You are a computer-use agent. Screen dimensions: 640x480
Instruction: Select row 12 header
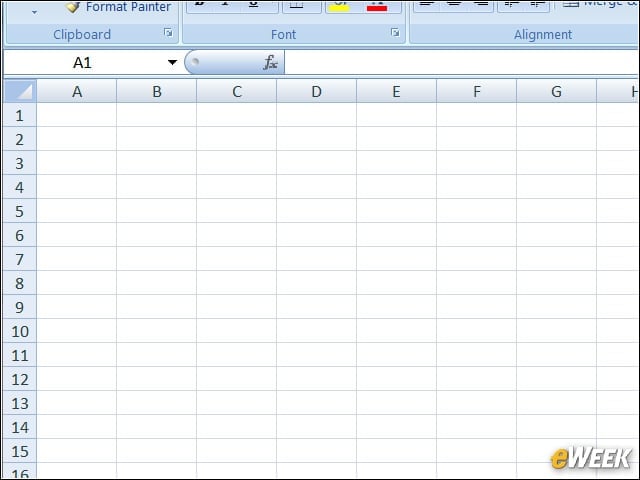20,379
